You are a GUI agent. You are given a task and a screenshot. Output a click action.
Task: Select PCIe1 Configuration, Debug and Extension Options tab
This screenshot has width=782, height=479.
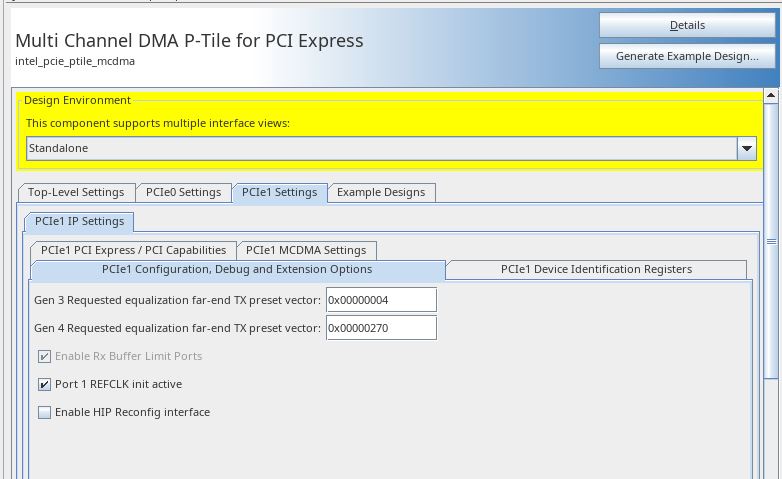click(x=237, y=270)
